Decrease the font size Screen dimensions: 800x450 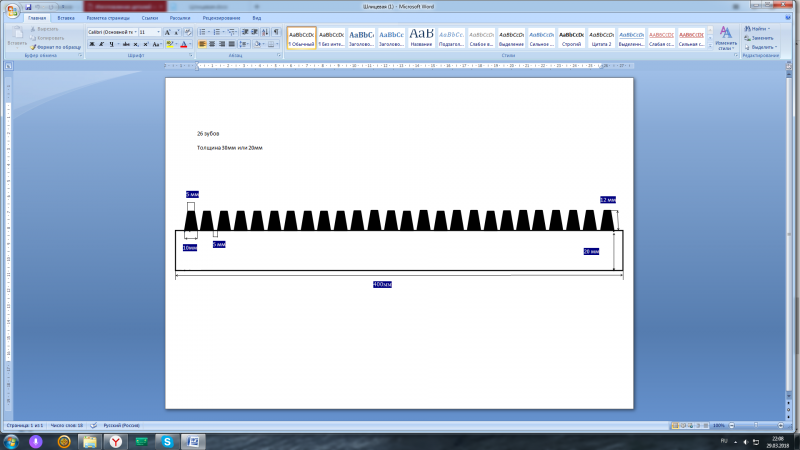pyautogui.click(x=177, y=32)
